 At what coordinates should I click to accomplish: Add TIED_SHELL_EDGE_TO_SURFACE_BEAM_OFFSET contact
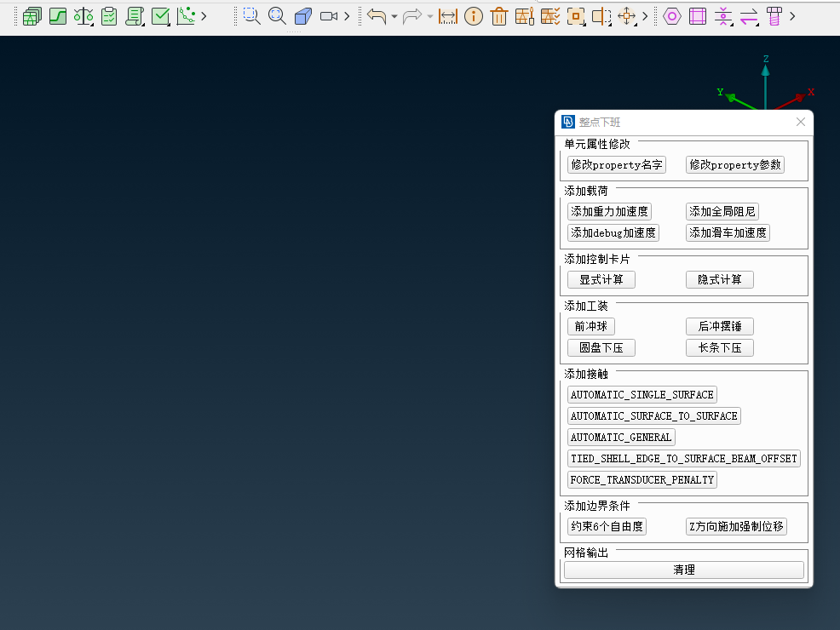click(x=683, y=459)
